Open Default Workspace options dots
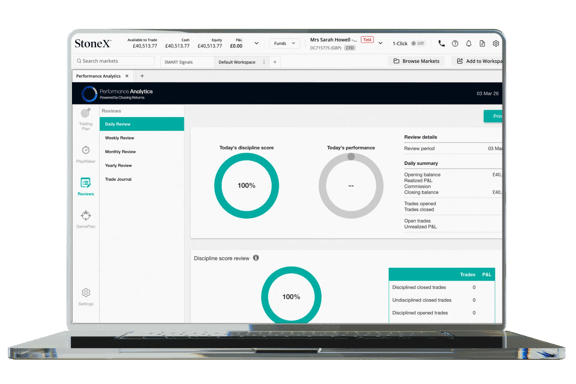Image resolution: width=576 pixels, height=384 pixels. (x=264, y=62)
